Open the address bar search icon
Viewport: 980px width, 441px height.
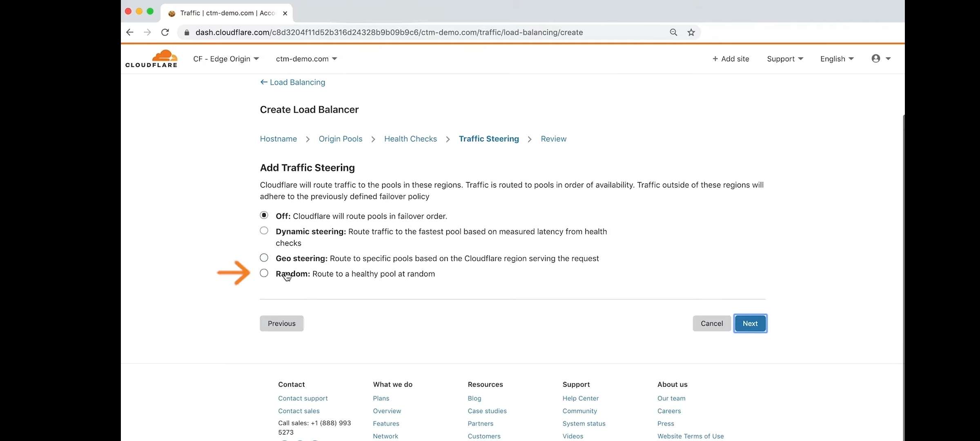pos(673,32)
